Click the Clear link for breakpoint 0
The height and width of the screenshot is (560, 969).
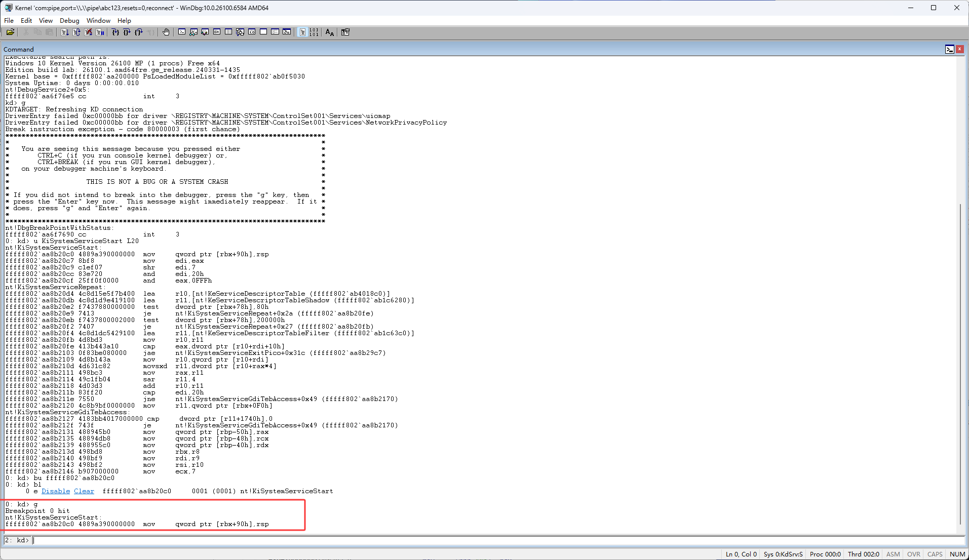point(84,491)
